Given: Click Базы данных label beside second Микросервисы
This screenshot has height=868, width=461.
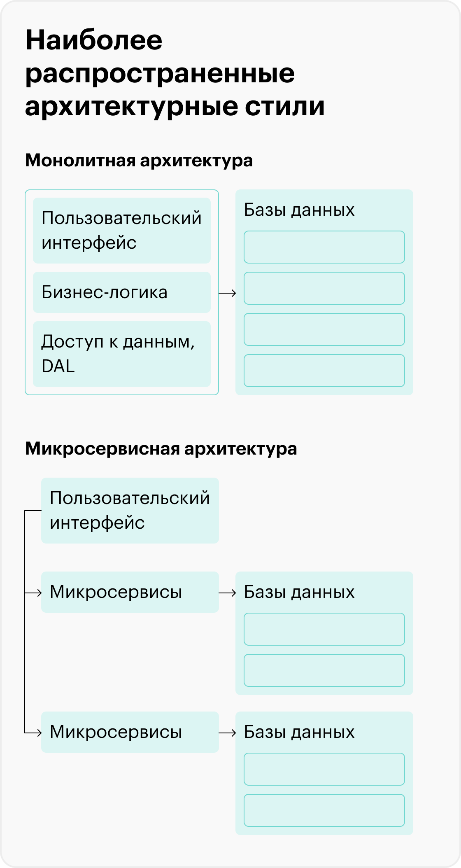Looking at the screenshot, I should pyautogui.click(x=299, y=732).
